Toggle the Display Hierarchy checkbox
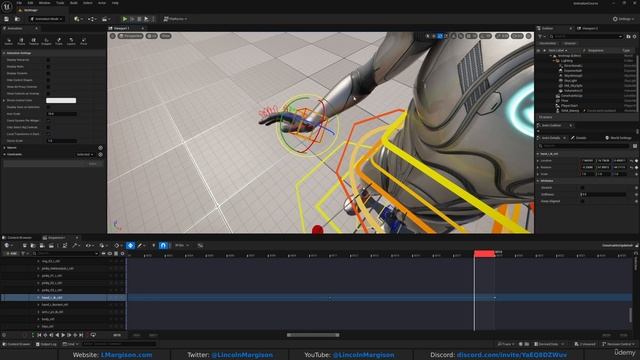 [48, 60]
